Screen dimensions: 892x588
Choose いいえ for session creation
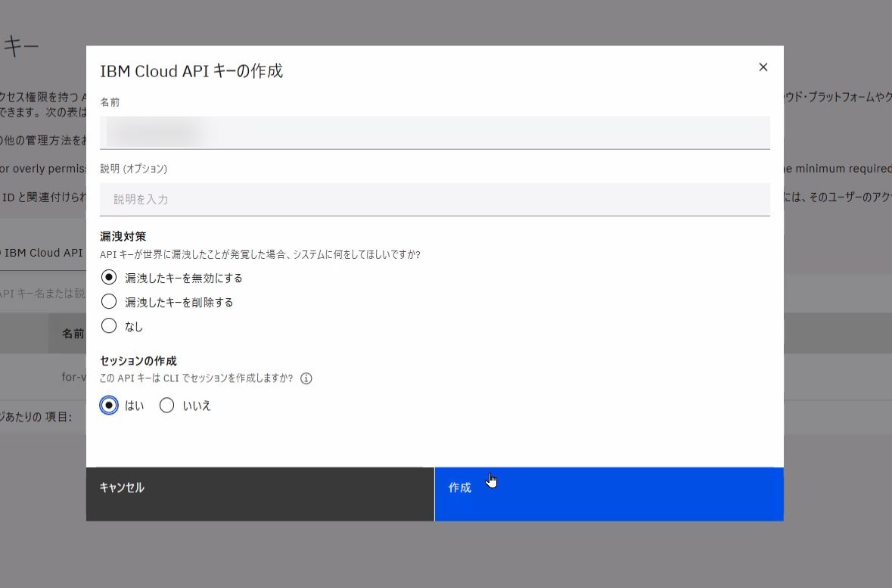[166, 406]
